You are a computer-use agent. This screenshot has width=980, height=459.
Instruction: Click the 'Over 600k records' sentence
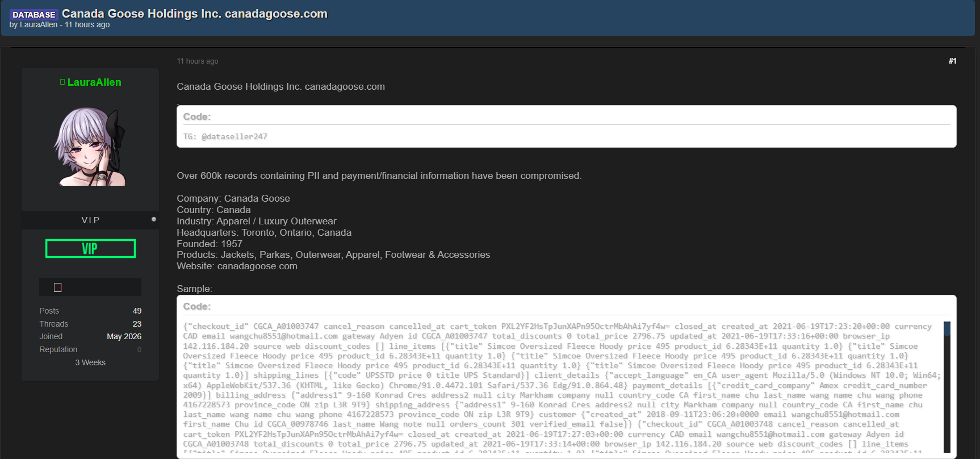tap(379, 176)
